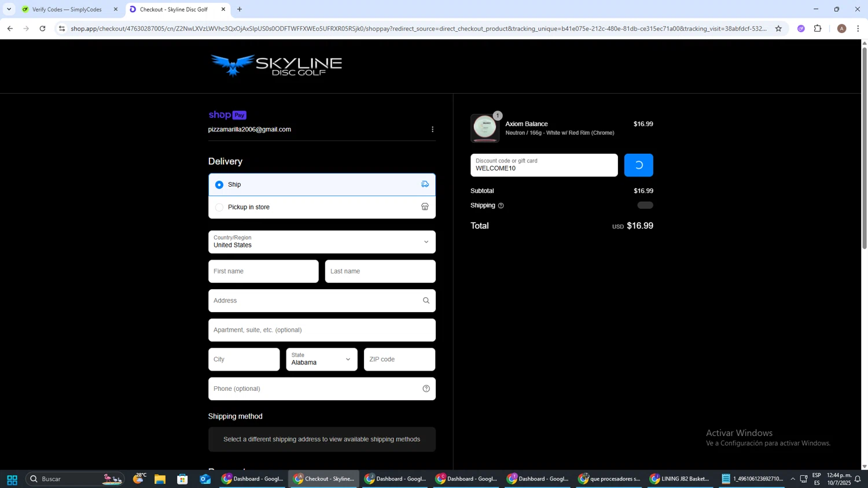
Task: Click the Phone (optional) field
Action: tap(322, 389)
